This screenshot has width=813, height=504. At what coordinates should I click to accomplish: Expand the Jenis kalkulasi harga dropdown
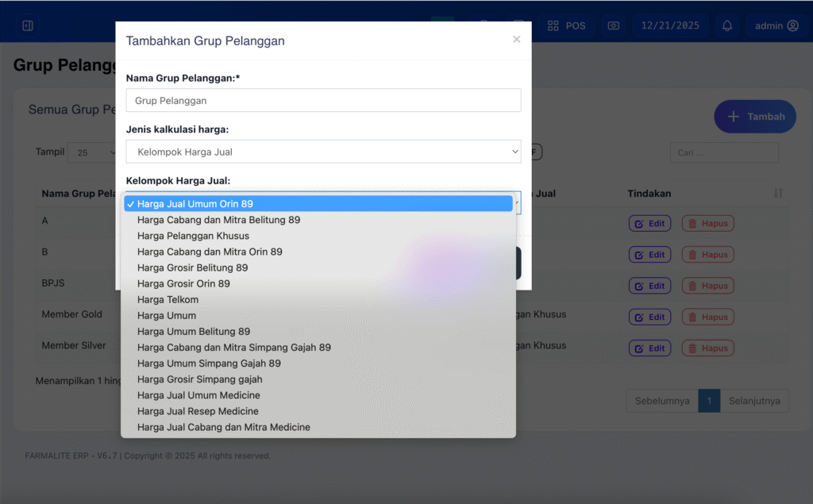(x=323, y=152)
